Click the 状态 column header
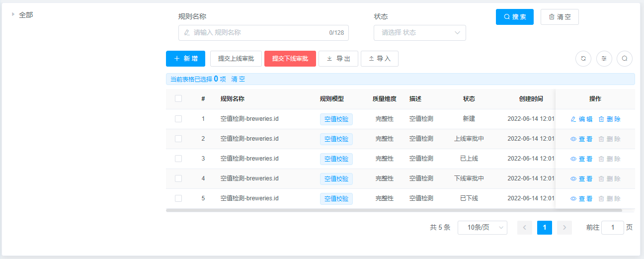 pyautogui.click(x=469, y=99)
